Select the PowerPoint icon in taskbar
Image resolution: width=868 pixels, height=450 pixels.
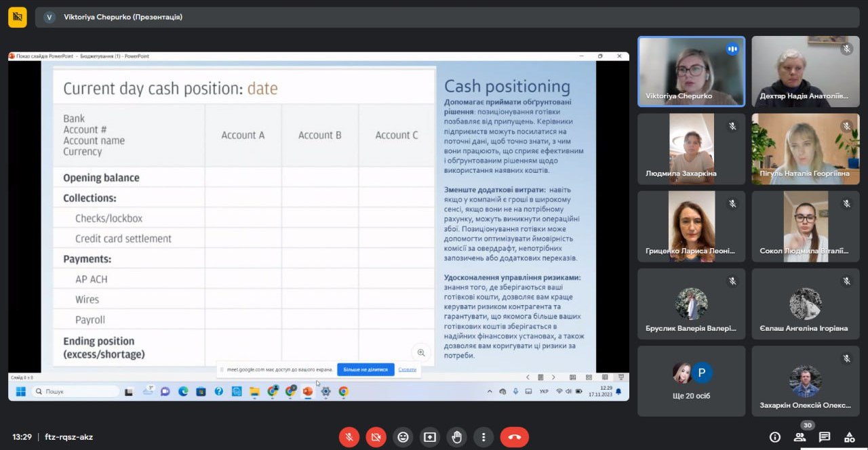click(308, 391)
